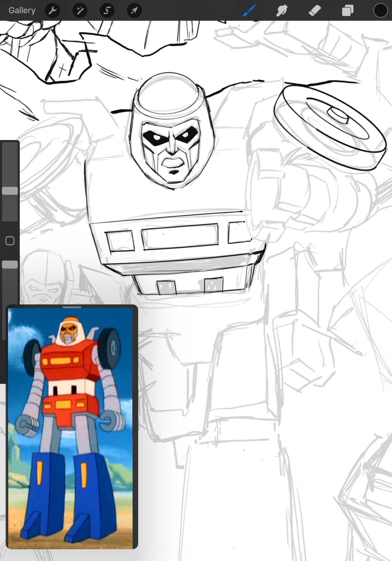
Task: Tap the square Modify button in sidebar
Action: point(10,241)
